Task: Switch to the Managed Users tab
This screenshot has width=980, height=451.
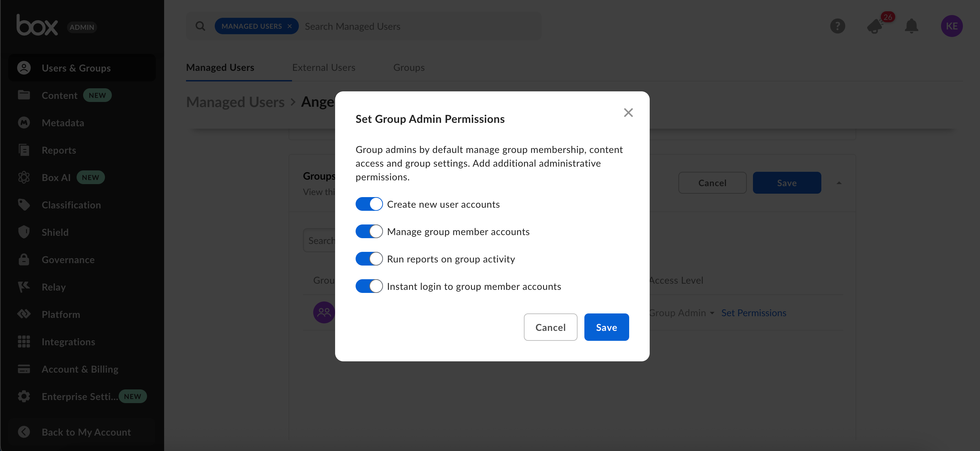Action: [x=220, y=67]
